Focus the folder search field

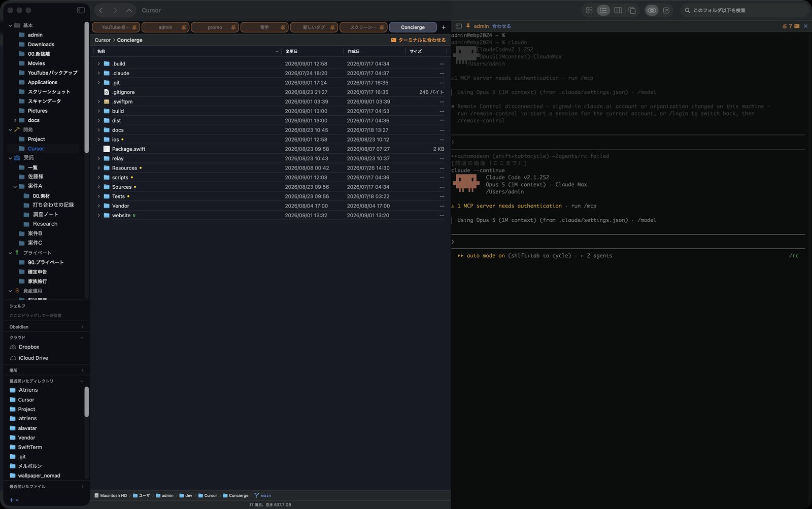click(x=743, y=10)
